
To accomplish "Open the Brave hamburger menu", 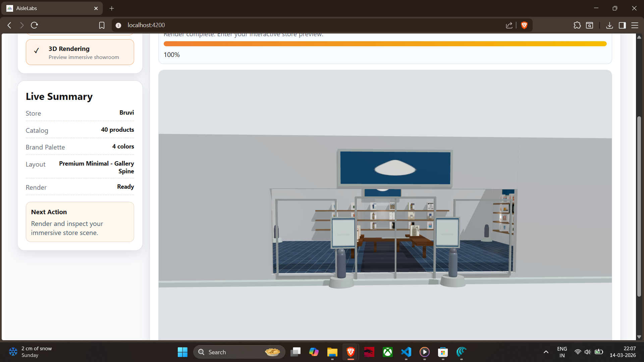I will pos(635,25).
